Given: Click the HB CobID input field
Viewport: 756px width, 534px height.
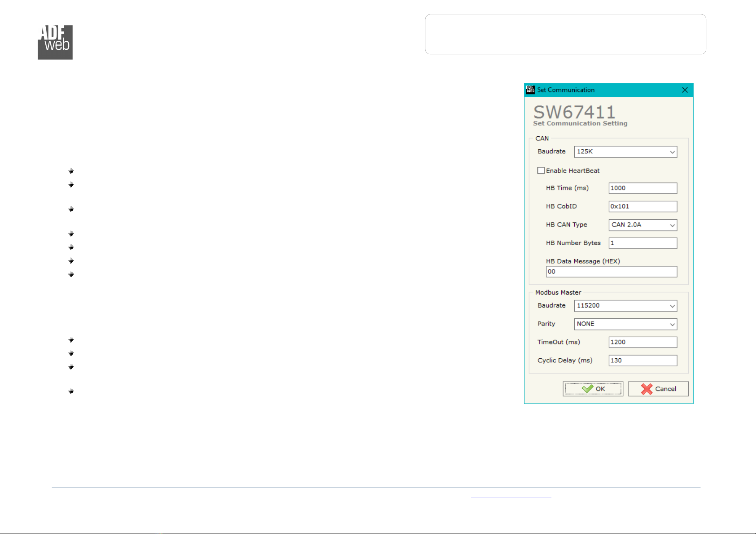Looking at the screenshot, I should tap(642, 206).
